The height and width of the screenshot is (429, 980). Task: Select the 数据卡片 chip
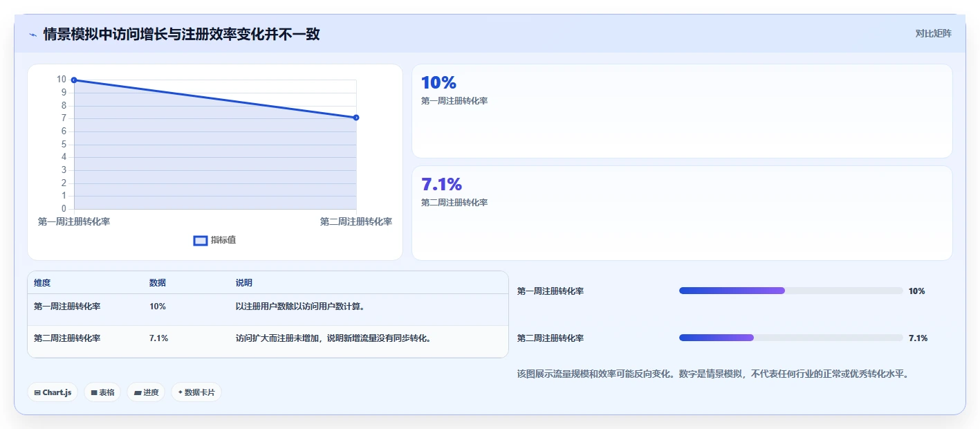[196, 392]
